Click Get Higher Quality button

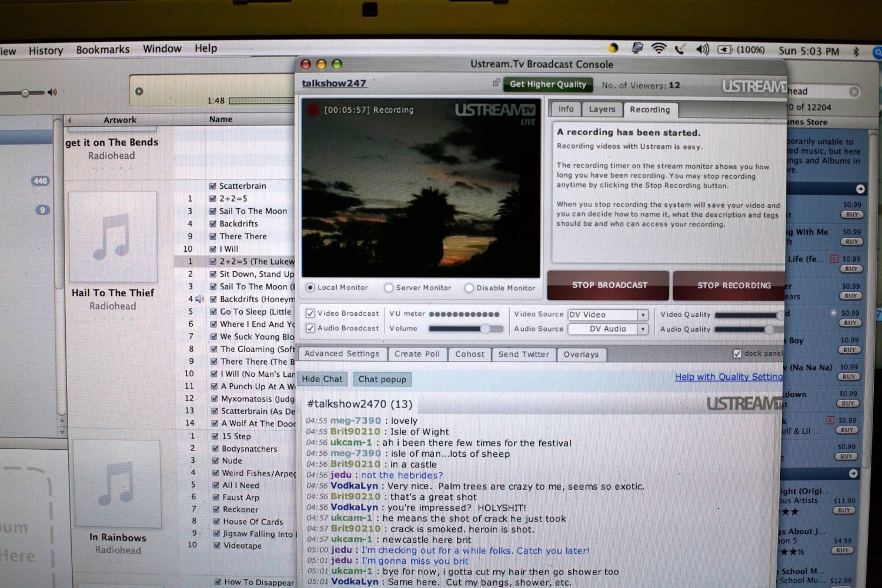pyautogui.click(x=548, y=84)
